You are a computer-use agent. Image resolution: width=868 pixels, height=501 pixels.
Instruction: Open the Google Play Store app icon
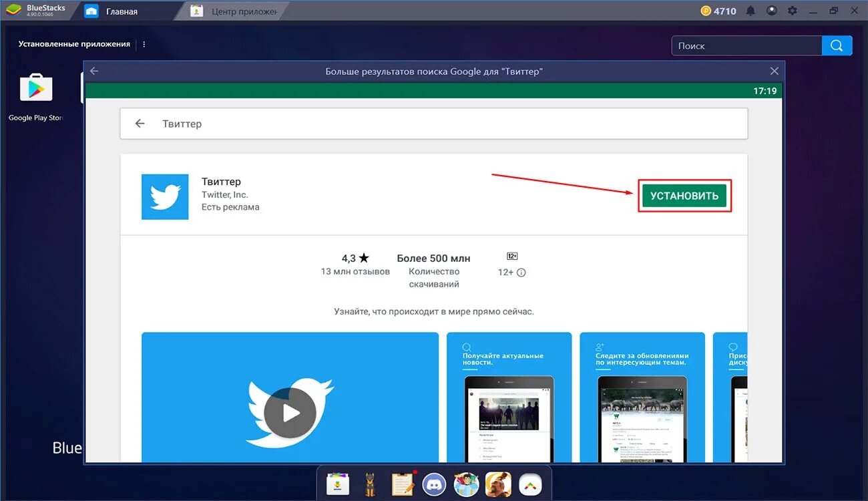[35, 88]
